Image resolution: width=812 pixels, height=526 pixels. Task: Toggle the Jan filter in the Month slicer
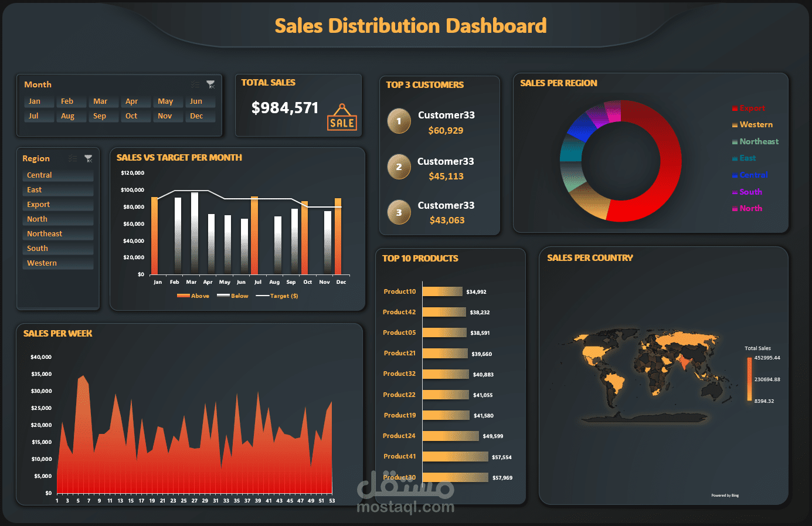pyautogui.click(x=38, y=101)
